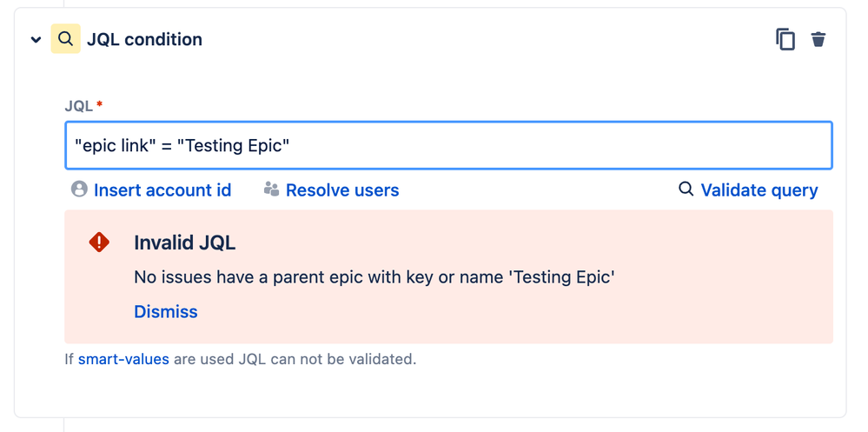Dismiss the Invalid JQL error
868x432 pixels.
[x=166, y=311]
